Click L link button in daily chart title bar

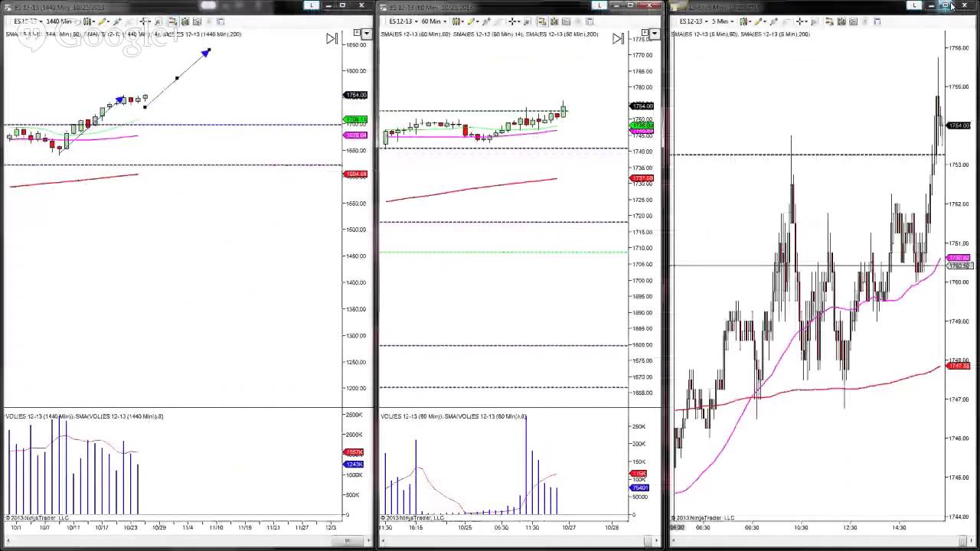(312, 5)
